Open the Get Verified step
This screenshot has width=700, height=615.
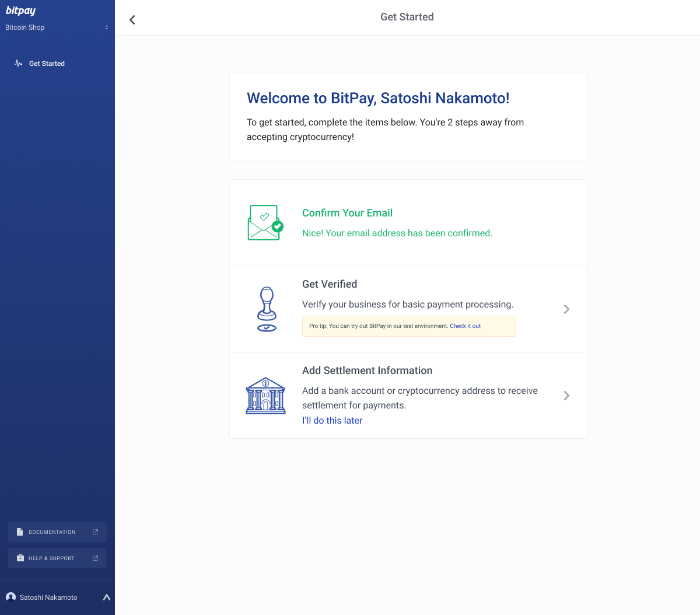408,309
